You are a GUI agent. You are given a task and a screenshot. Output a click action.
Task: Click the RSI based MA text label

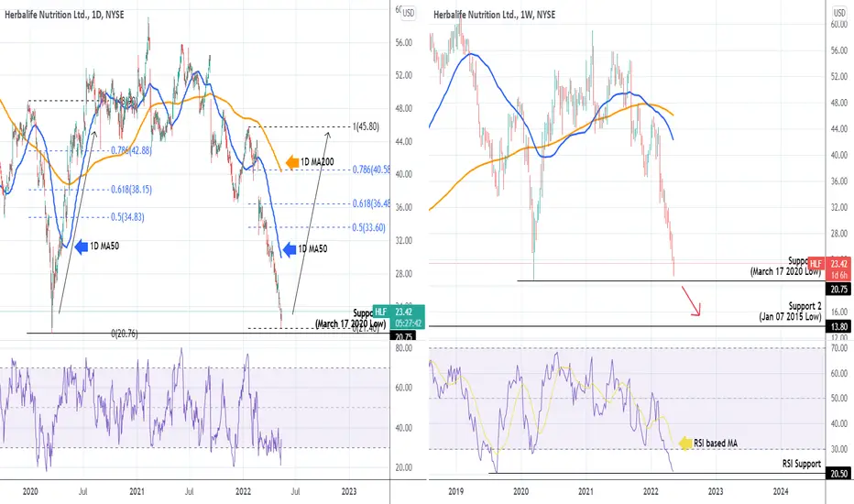point(716,444)
